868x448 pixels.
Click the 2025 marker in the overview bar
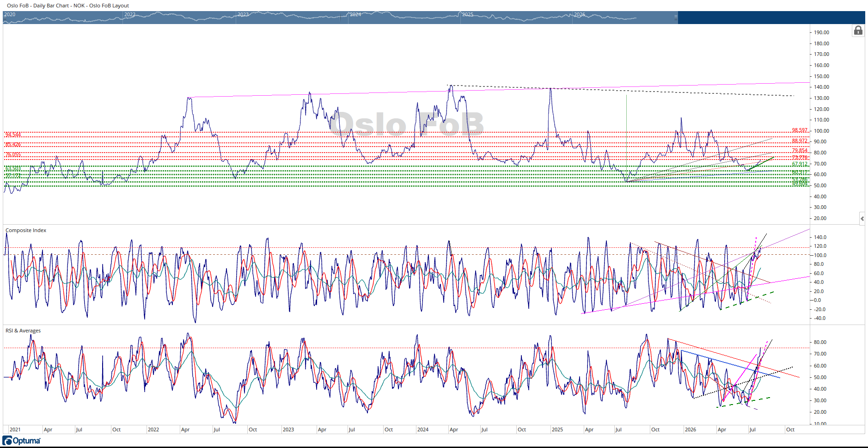(x=468, y=14)
